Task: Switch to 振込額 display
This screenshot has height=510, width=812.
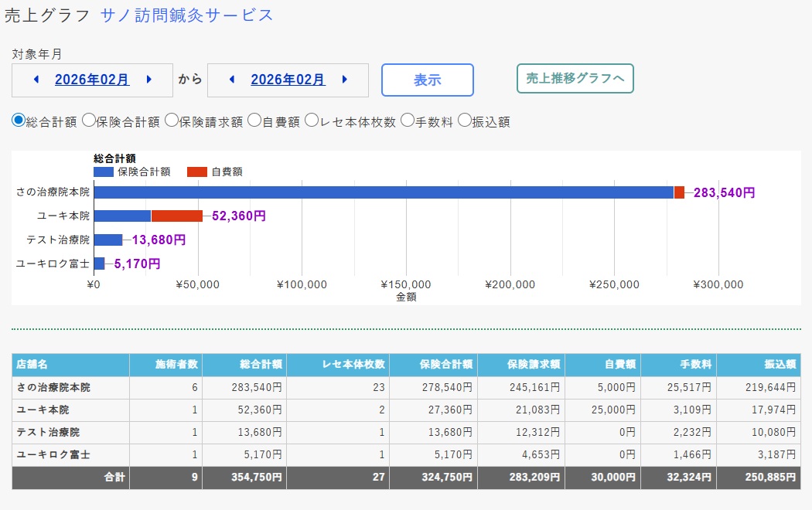Action: [463, 120]
